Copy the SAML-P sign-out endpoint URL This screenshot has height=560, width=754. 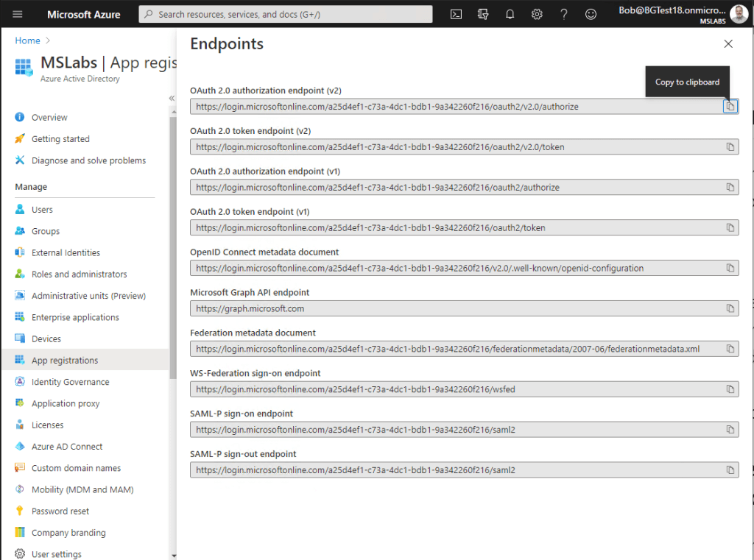pyautogui.click(x=730, y=469)
